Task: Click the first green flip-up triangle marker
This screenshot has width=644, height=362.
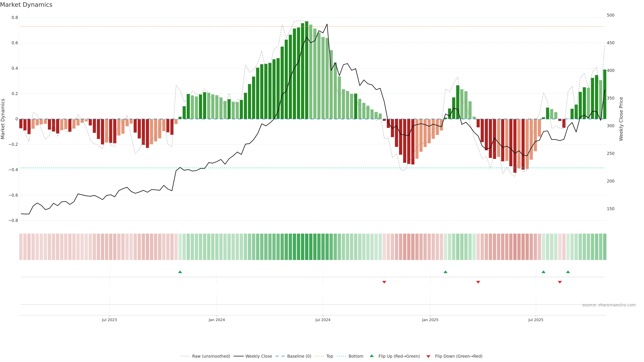Action: tap(180, 272)
